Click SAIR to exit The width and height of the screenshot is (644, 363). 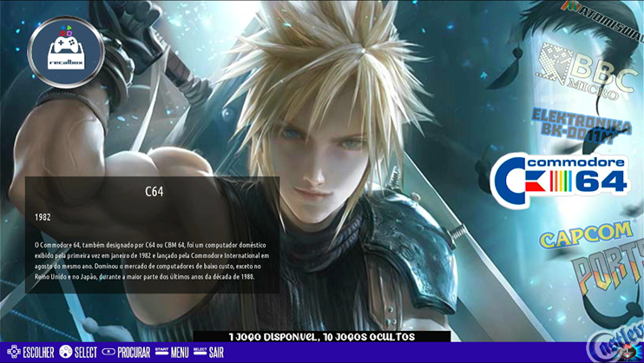(x=216, y=353)
